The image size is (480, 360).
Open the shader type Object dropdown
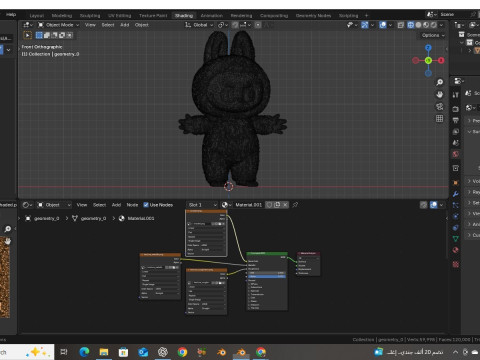point(53,205)
